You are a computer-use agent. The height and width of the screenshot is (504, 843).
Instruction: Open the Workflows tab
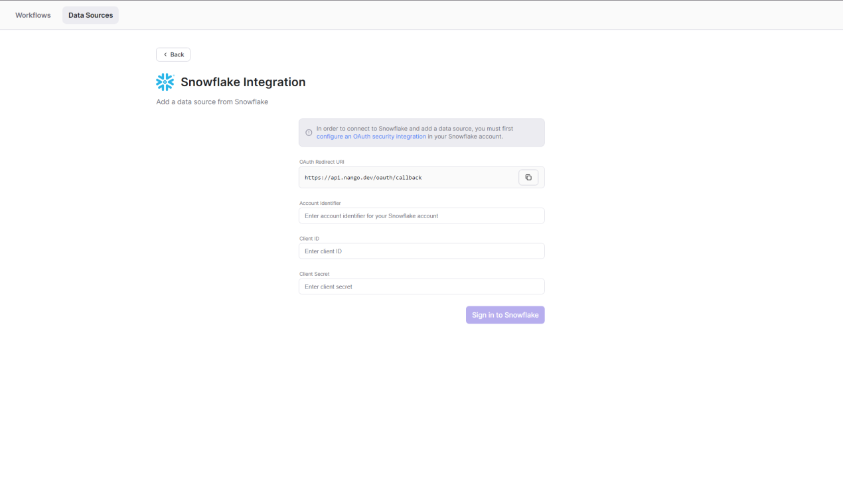pos(33,15)
